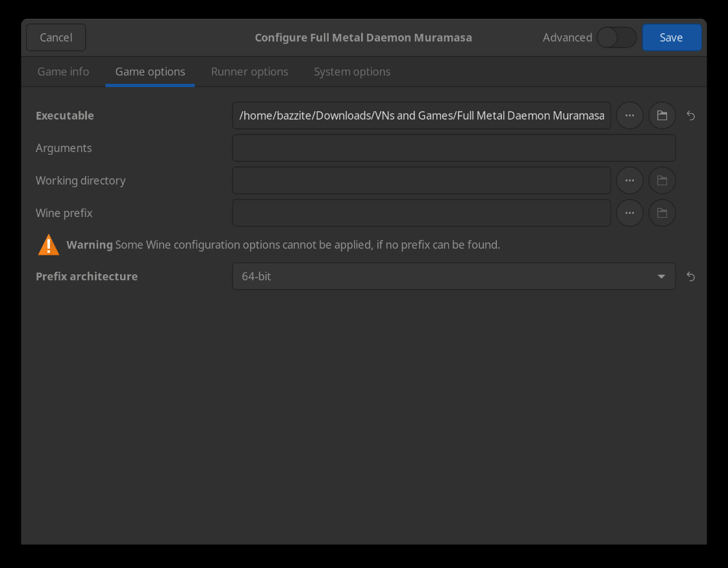This screenshot has width=728, height=568.
Task: Open the Executable folder in file manager
Action: click(x=662, y=116)
